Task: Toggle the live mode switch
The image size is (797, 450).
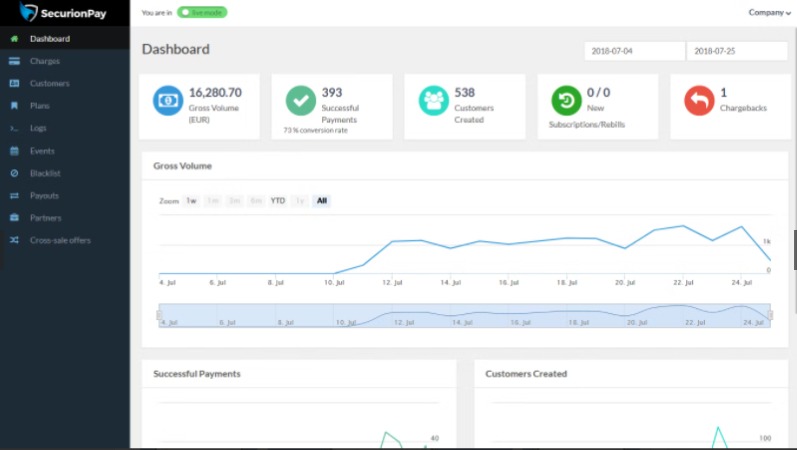Action: (x=202, y=12)
